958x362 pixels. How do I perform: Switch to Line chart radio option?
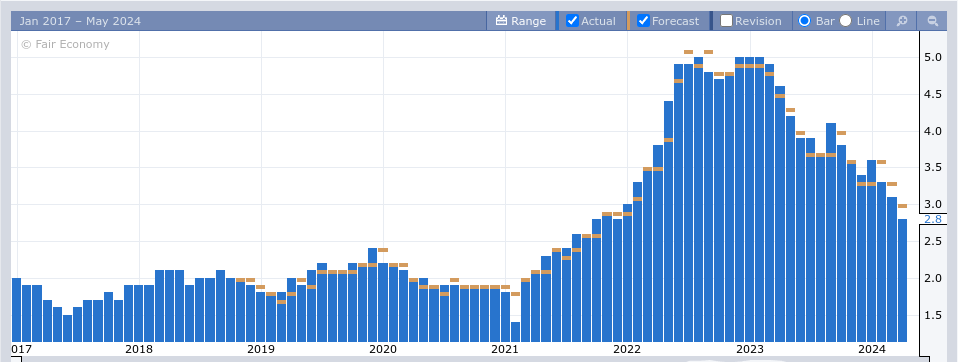[846, 21]
